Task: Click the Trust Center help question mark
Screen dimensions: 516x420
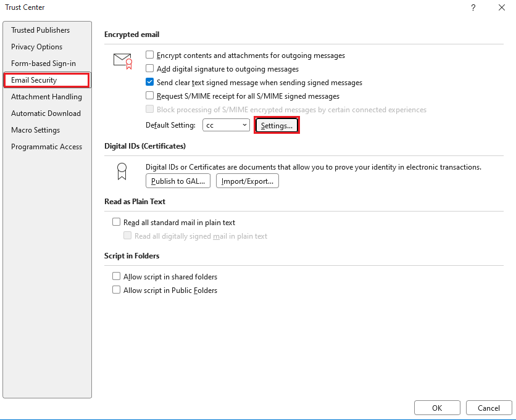Action: coord(473,7)
